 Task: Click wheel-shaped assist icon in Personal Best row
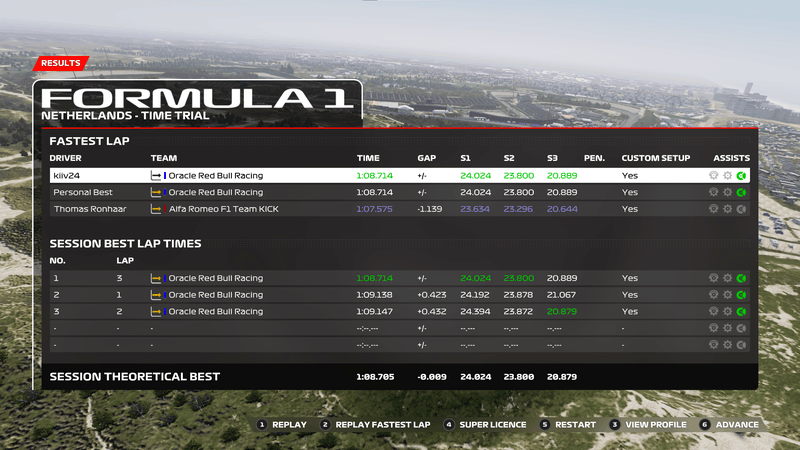point(713,192)
